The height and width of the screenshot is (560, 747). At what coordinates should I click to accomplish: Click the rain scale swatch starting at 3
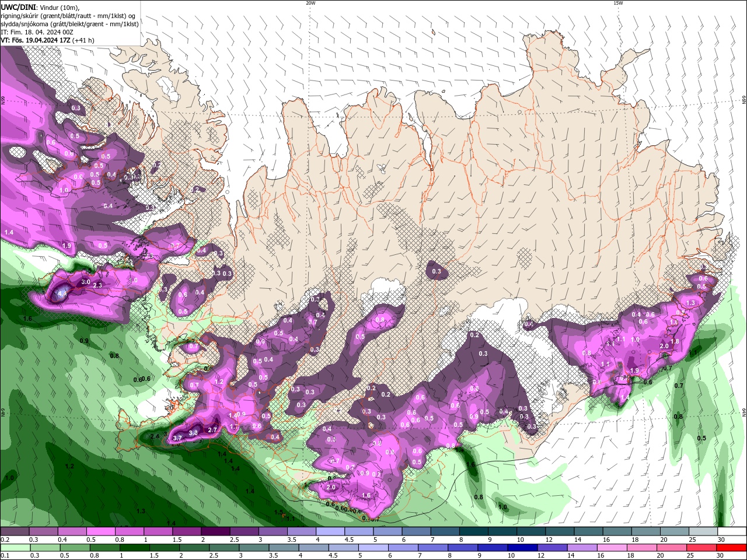(x=254, y=548)
